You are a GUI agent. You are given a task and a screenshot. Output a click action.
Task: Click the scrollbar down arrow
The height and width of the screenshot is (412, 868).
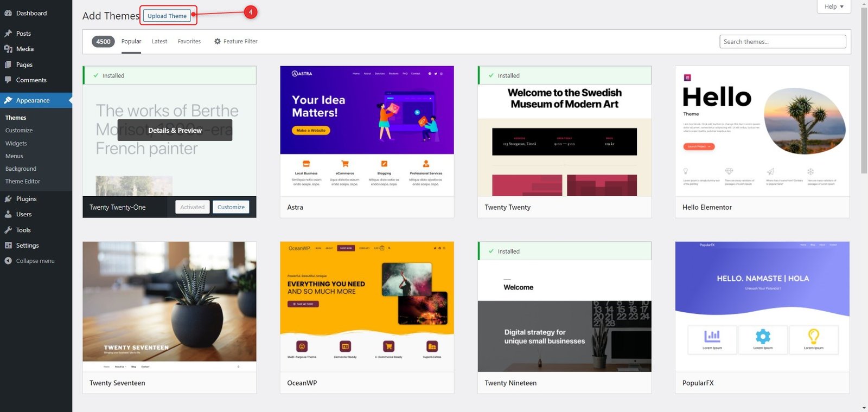[864, 408]
